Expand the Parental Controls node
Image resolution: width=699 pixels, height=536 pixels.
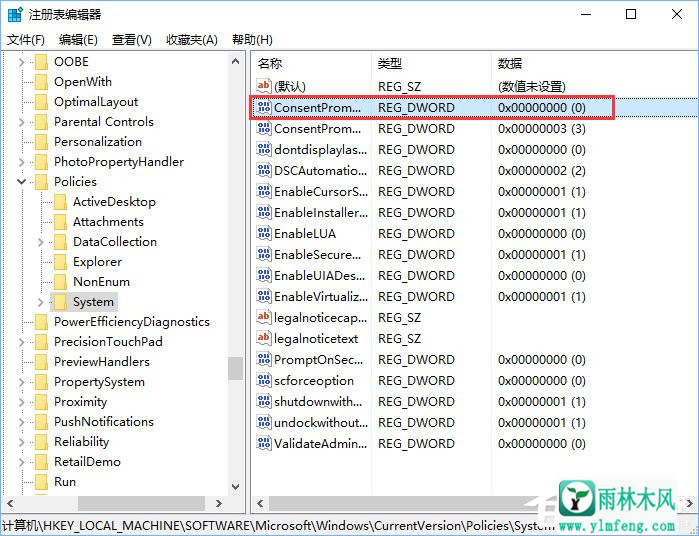click(21, 122)
